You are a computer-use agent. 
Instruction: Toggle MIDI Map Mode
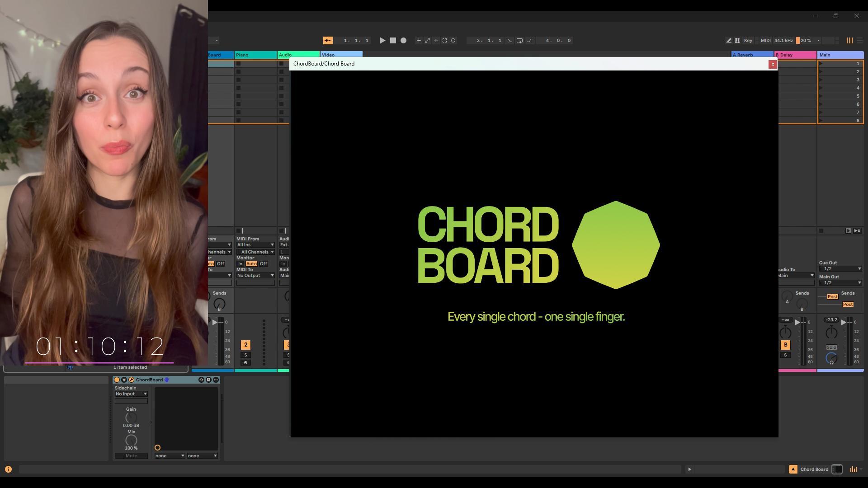point(765,41)
